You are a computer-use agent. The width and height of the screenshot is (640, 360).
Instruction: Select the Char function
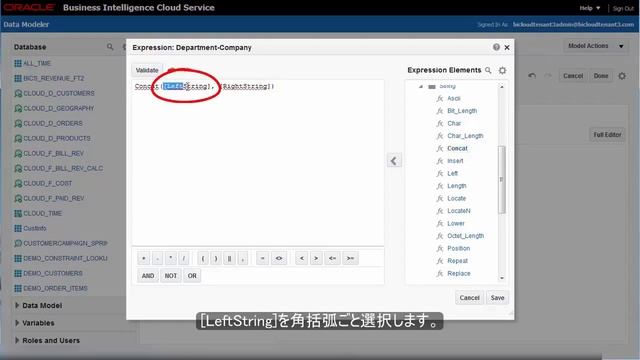click(x=454, y=123)
